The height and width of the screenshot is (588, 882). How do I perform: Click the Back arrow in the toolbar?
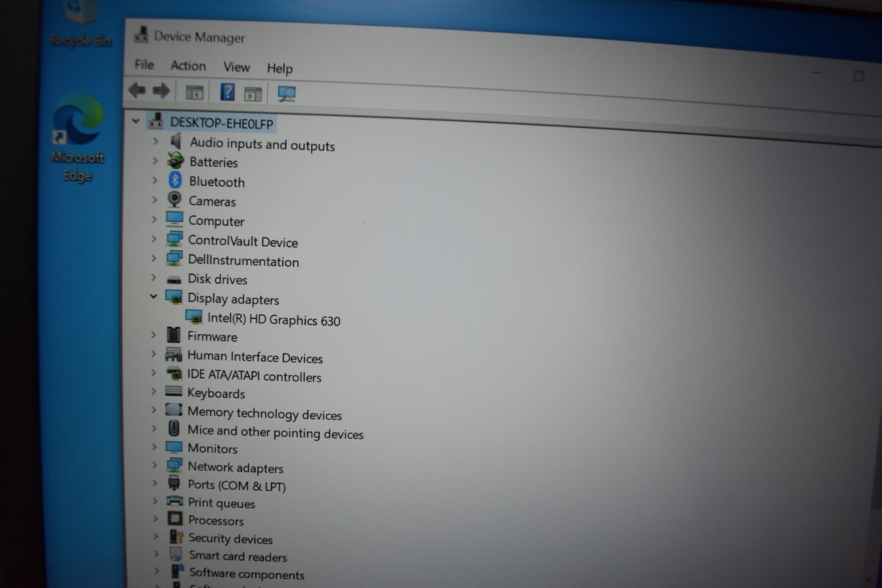137,90
